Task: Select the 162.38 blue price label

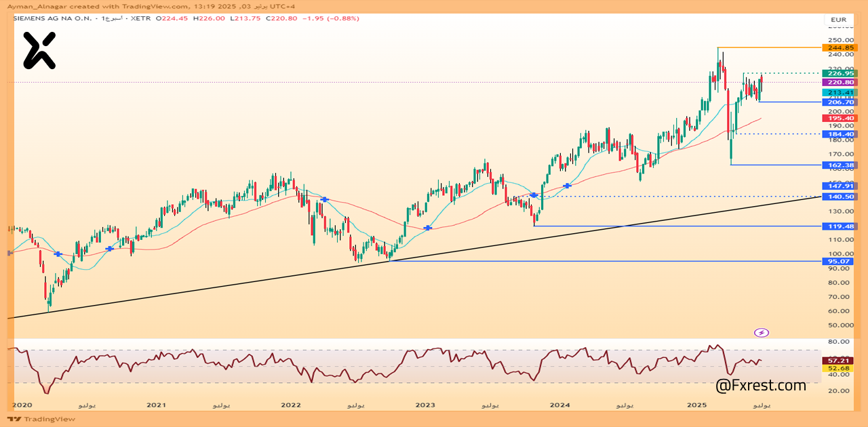Action: (x=840, y=165)
